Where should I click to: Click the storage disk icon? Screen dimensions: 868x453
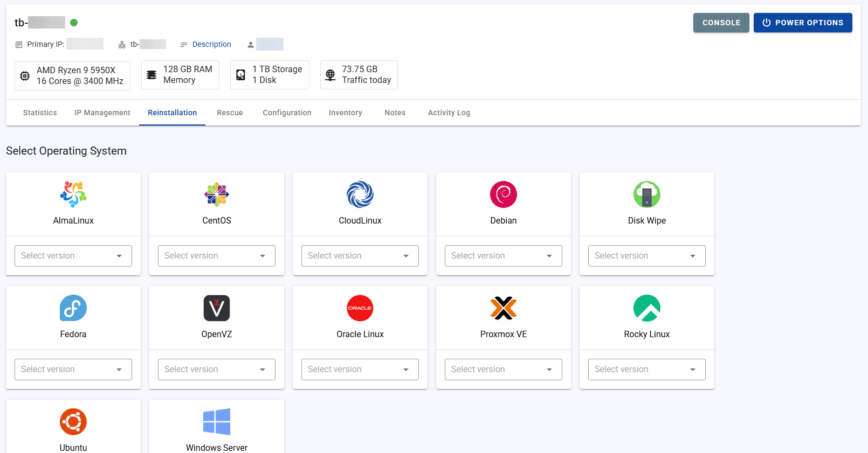tap(241, 75)
